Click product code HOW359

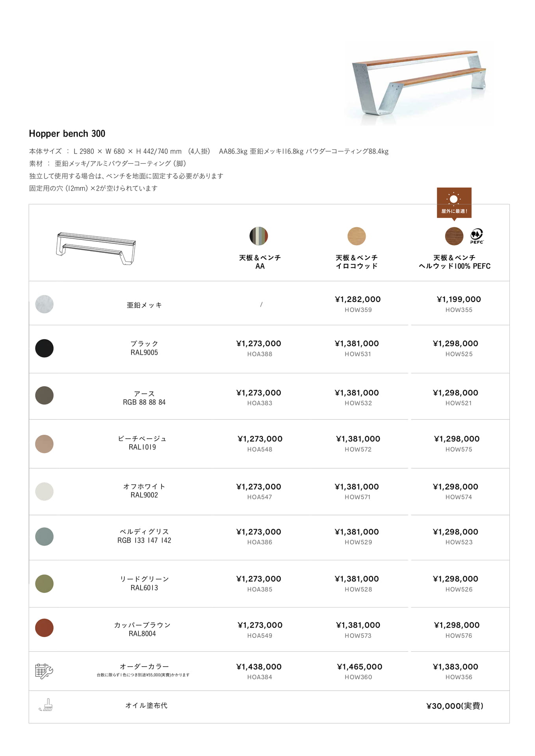[x=358, y=310]
